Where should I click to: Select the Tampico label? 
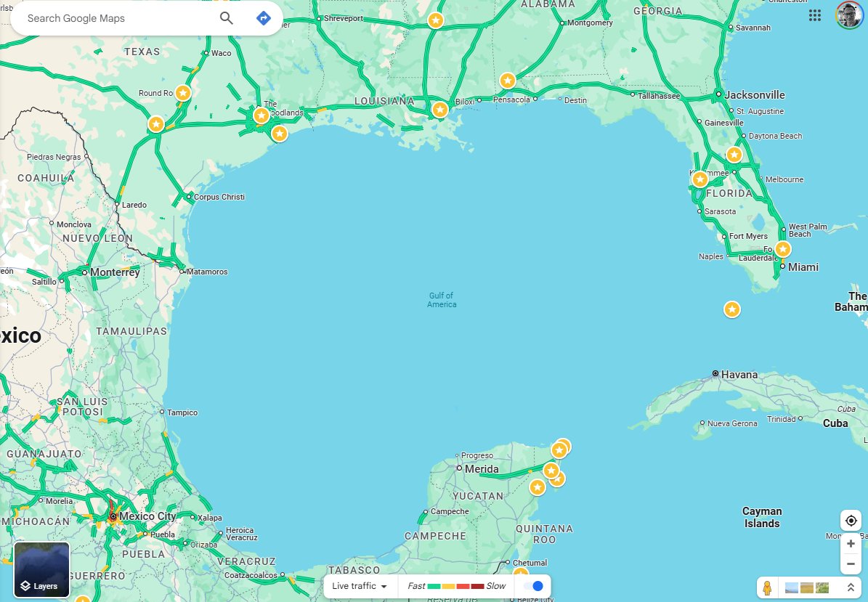coord(182,412)
